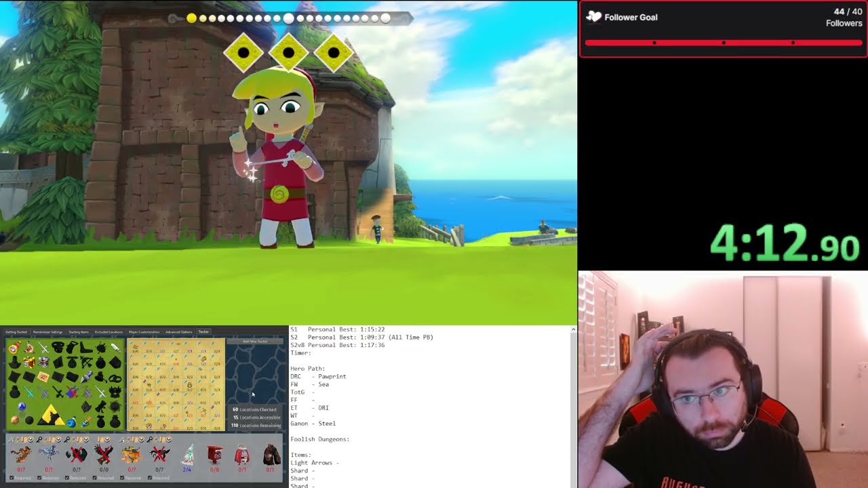Click the padlock icon on the sea chart

189,385
